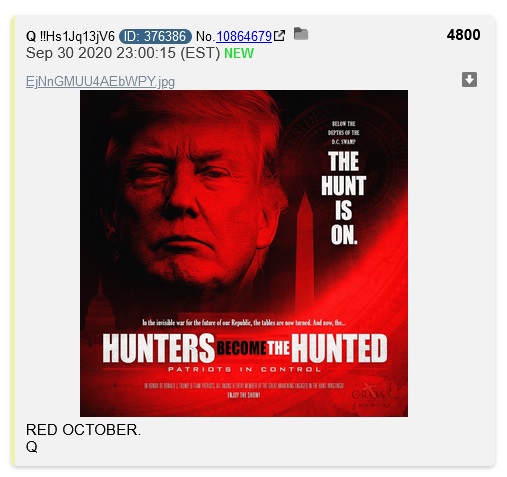Click the HUNTED word in poster title
Image resolution: width=507 pixels, height=477 pixels.
click(x=339, y=348)
